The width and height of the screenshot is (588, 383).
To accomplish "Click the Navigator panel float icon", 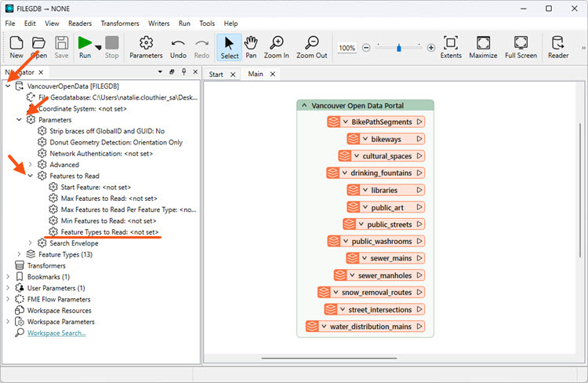I will pos(172,71).
